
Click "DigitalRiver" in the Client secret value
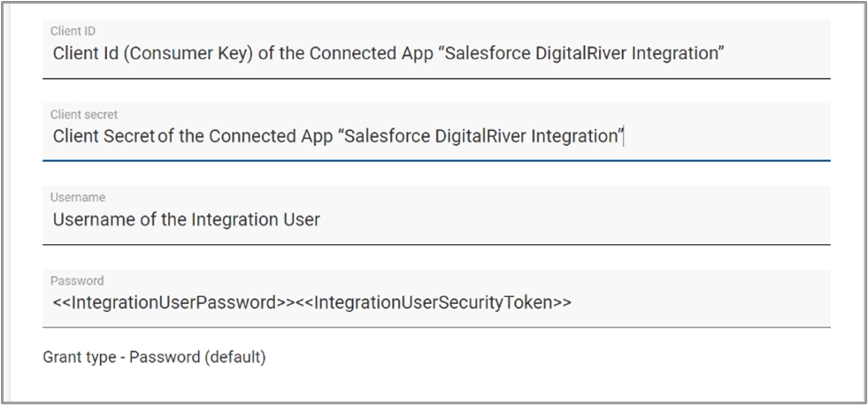point(481,136)
